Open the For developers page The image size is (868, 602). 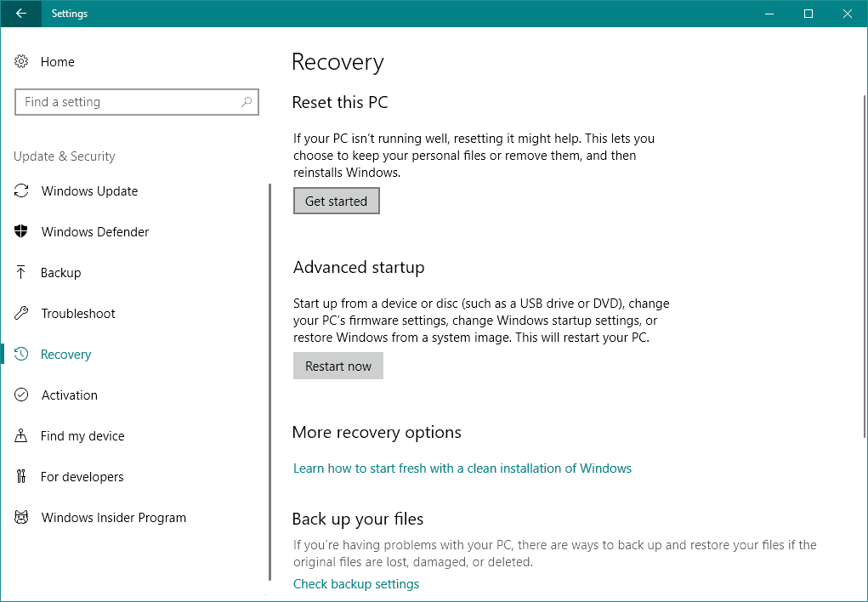(82, 477)
